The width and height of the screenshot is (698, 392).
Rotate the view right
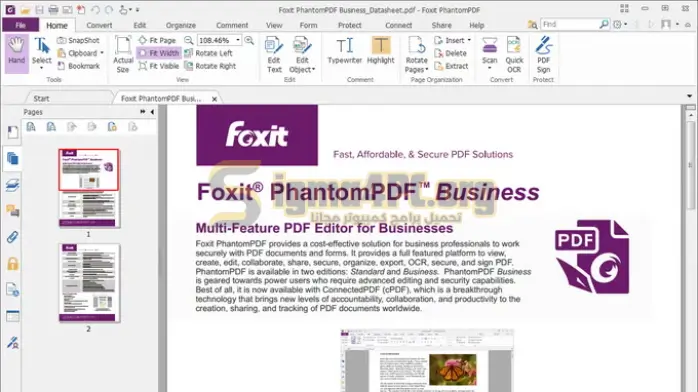(x=210, y=66)
